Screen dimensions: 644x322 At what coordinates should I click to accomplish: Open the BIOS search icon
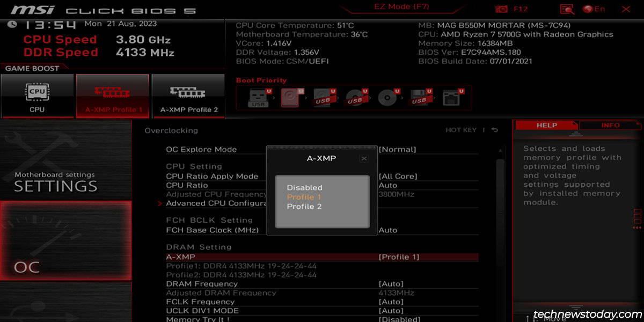(567, 9)
